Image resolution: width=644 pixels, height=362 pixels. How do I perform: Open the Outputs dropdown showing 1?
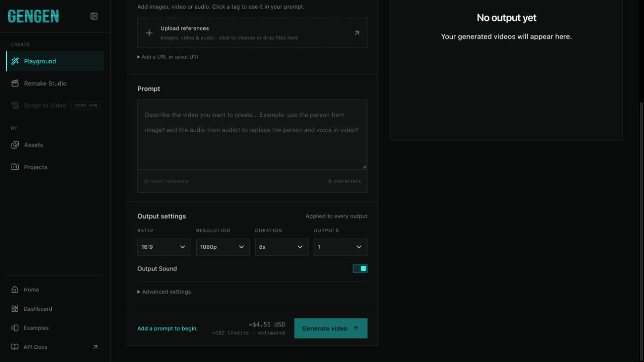point(341,247)
